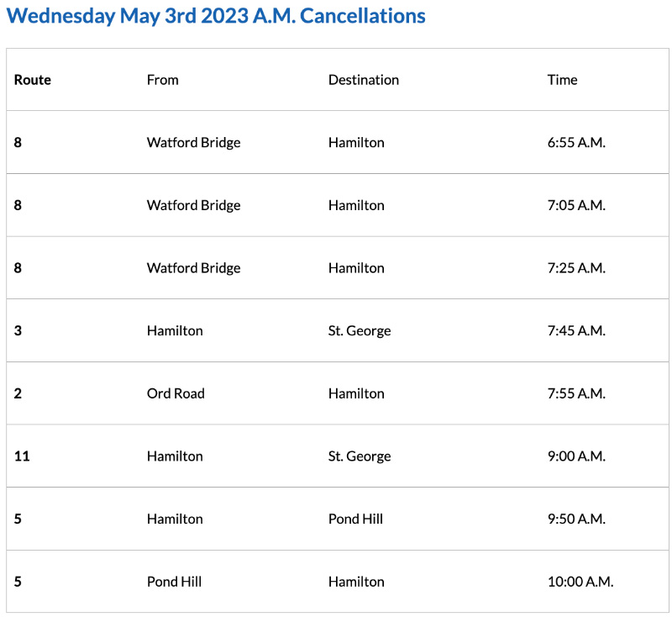This screenshot has width=672, height=617.
Task: Click St. George destination for route 3
Action: tap(360, 330)
